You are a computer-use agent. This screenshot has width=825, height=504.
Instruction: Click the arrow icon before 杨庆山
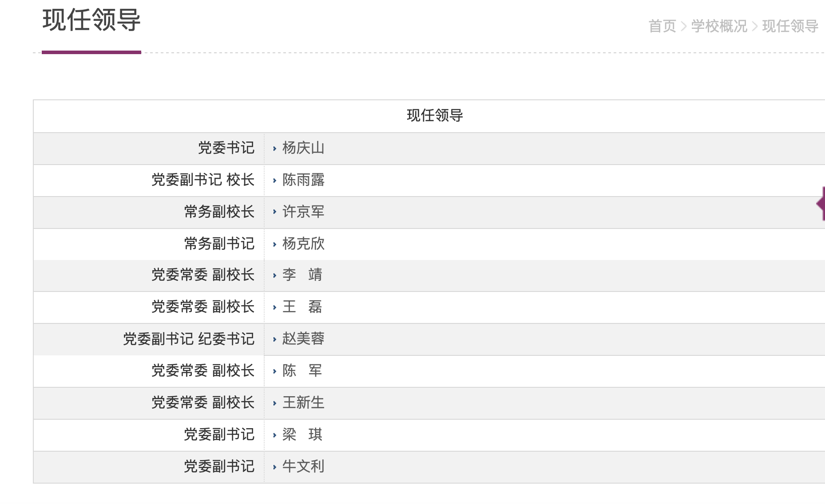tap(275, 149)
